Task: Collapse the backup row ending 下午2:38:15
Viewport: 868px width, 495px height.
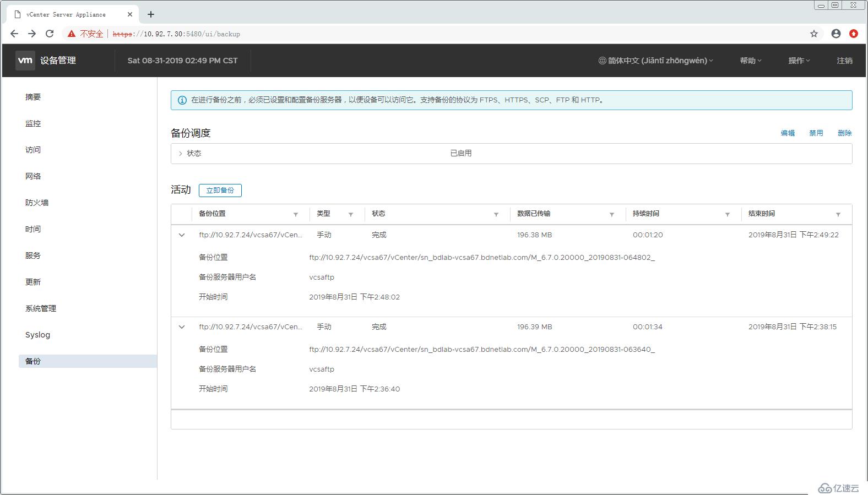Action: pyautogui.click(x=182, y=327)
